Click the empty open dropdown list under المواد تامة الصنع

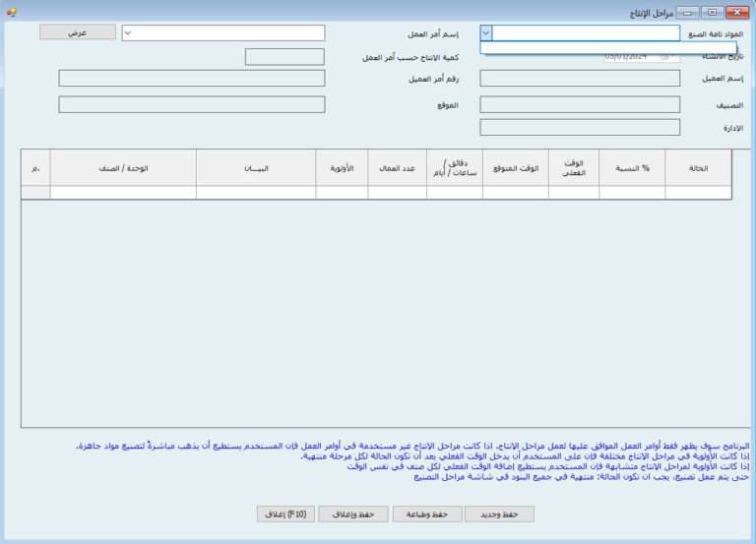(608, 47)
